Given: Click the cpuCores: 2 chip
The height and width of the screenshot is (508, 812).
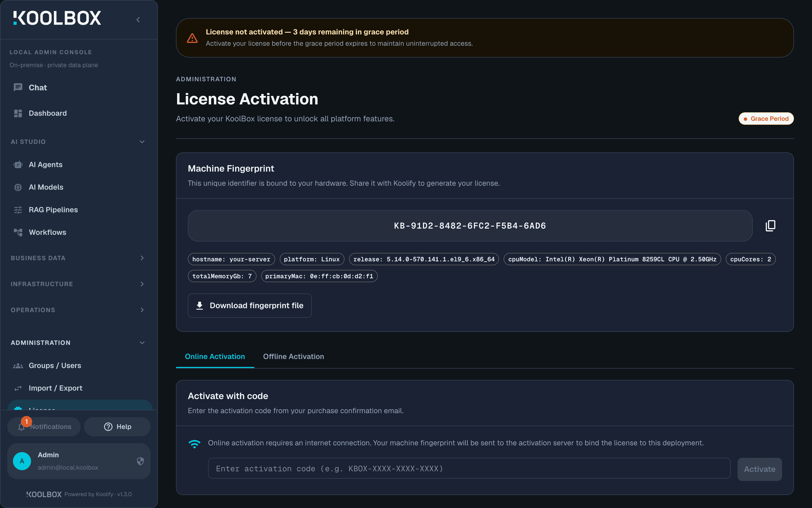Looking at the screenshot, I should coord(751,259).
